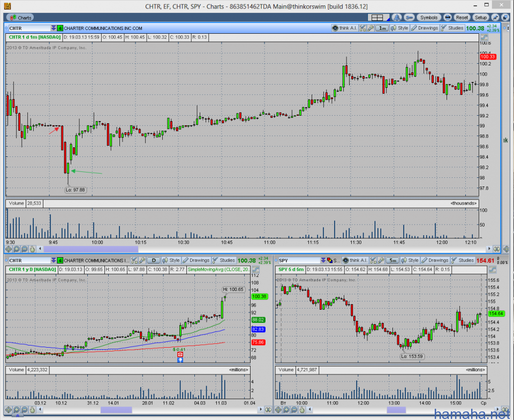514x420 pixels.
Task: Open the D timeframe selector
Action: (x=154, y=260)
